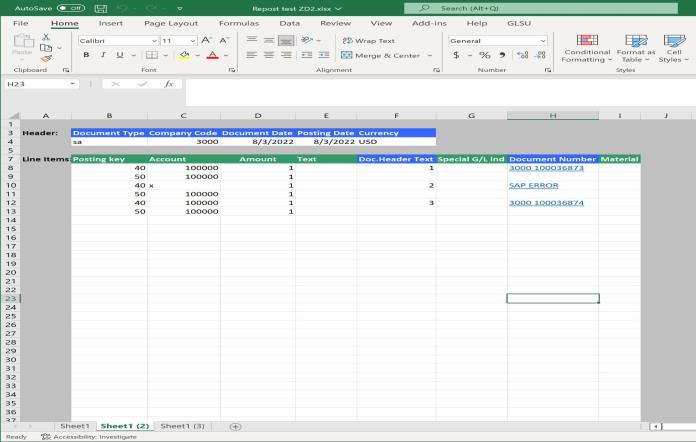Open the Font Color dropdown arrow
This screenshot has width=696, height=442.
click(x=226, y=55)
